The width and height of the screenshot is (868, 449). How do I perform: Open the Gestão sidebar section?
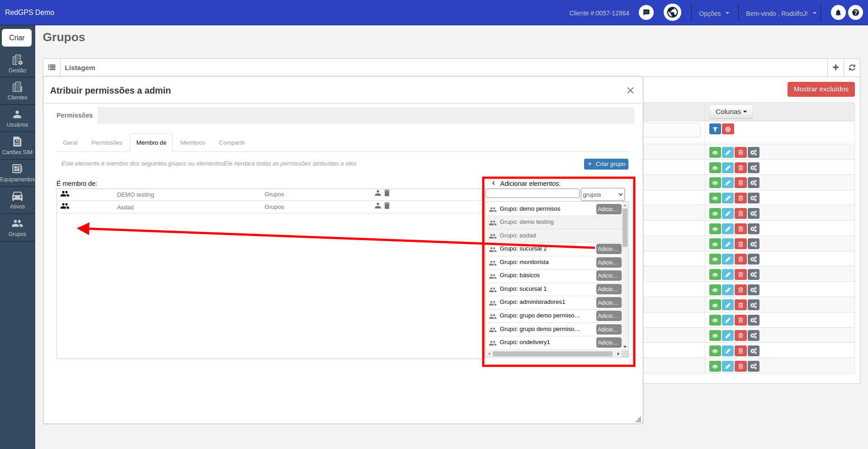(x=17, y=64)
